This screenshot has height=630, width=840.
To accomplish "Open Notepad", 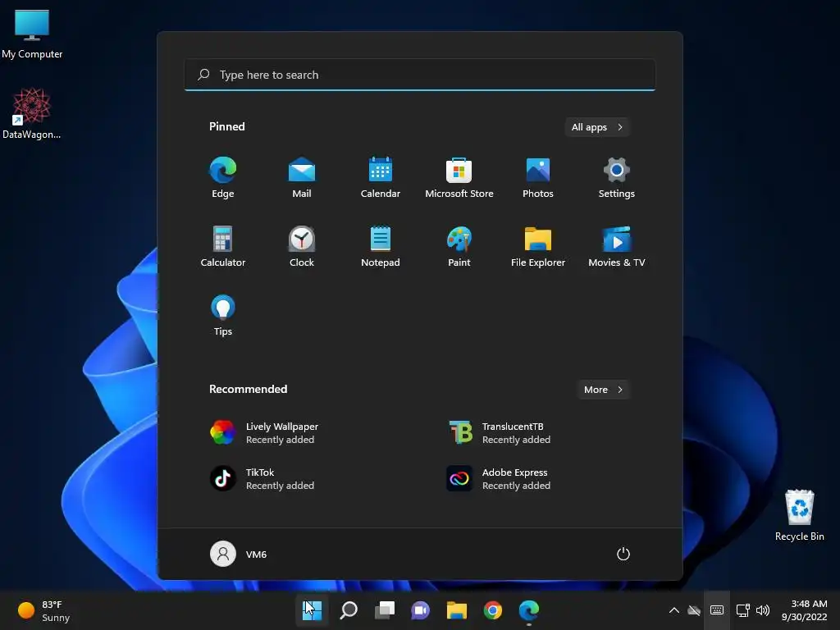I will coord(381,246).
